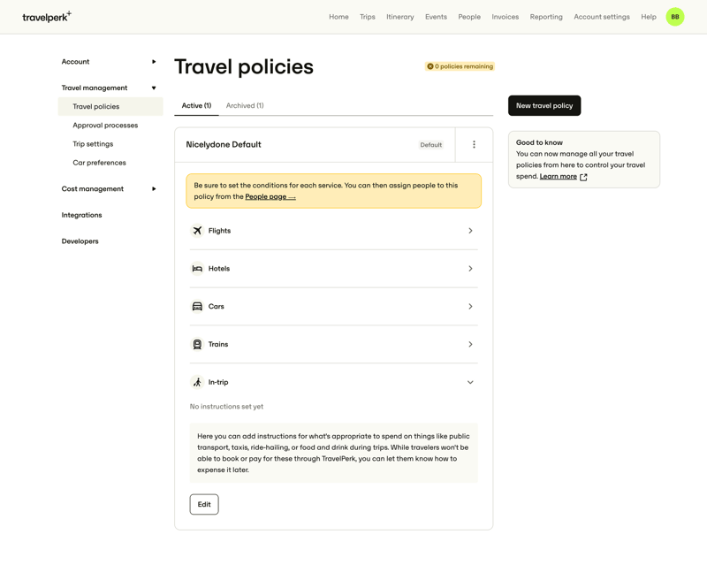This screenshot has width=707, height=588.
Task: Follow the Learn more link
Action: (557, 176)
